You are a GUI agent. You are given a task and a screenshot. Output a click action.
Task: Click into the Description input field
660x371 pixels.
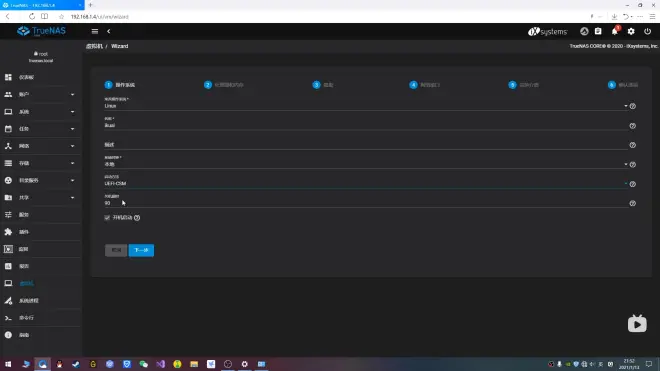tap(365, 144)
